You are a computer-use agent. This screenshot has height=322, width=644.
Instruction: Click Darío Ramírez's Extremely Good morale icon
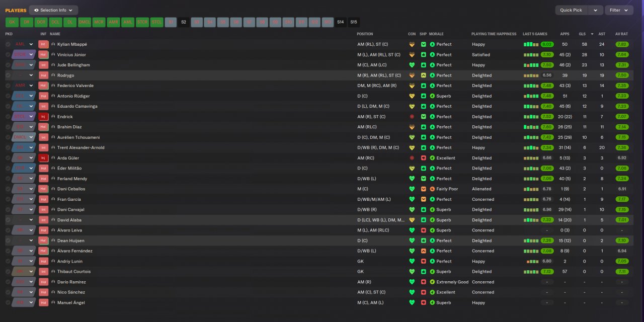tap(432, 282)
